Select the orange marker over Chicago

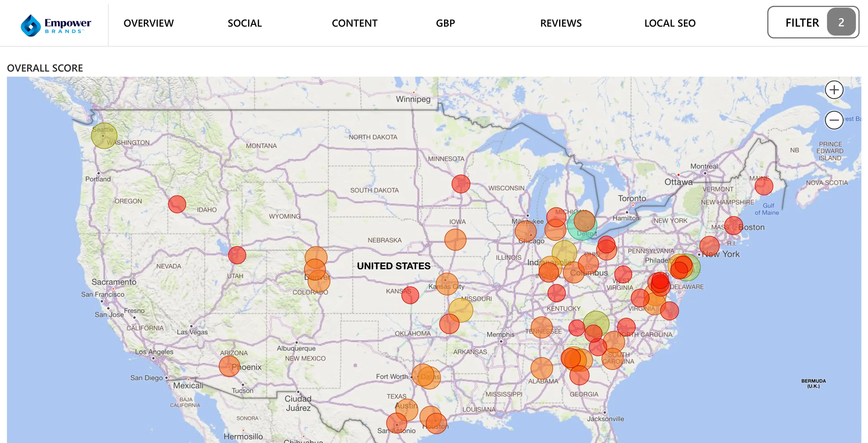tap(526, 231)
